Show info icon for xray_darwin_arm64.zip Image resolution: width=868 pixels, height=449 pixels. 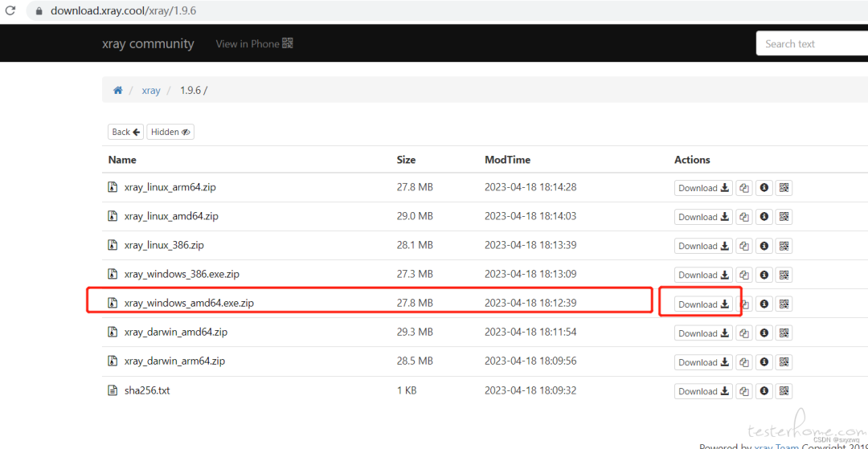pyautogui.click(x=764, y=362)
